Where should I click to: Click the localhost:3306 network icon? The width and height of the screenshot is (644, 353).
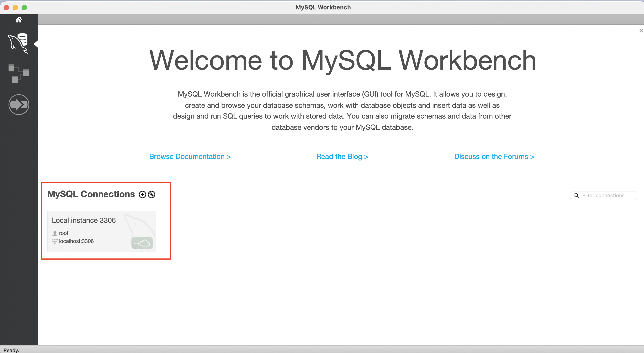[x=55, y=241]
